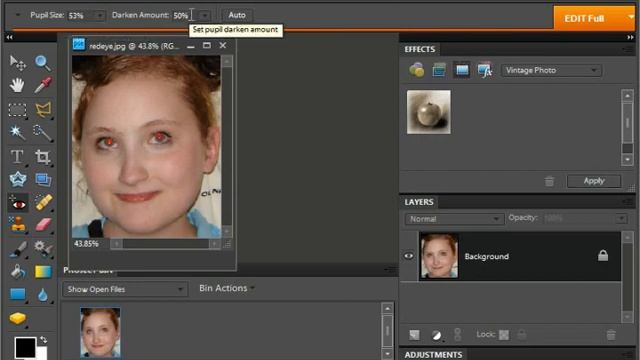The width and height of the screenshot is (640, 360).
Task: Hide the Background layer eye icon
Action: point(409,256)
